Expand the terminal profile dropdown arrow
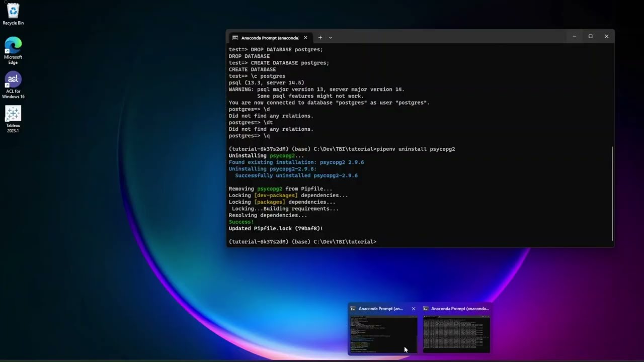Screen dimensions: 644x362 tap(331, 38)
